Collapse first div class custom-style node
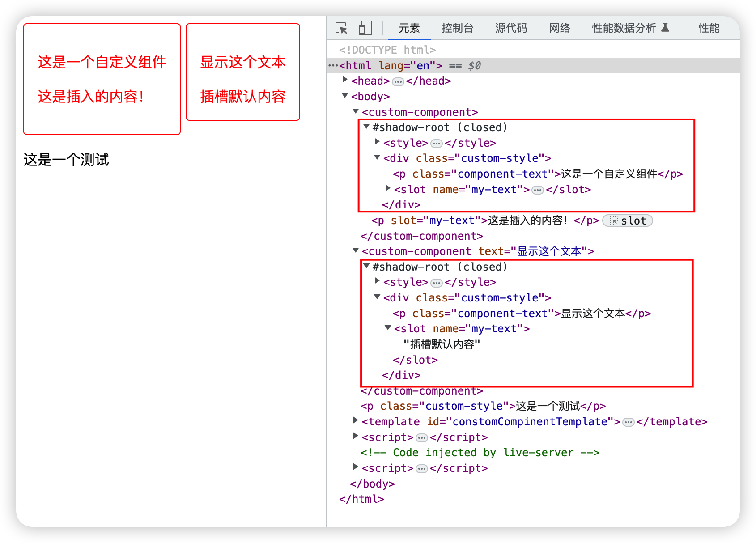This screenshot has height=543, width=756. pyautogui.click(x=377, y=157)
